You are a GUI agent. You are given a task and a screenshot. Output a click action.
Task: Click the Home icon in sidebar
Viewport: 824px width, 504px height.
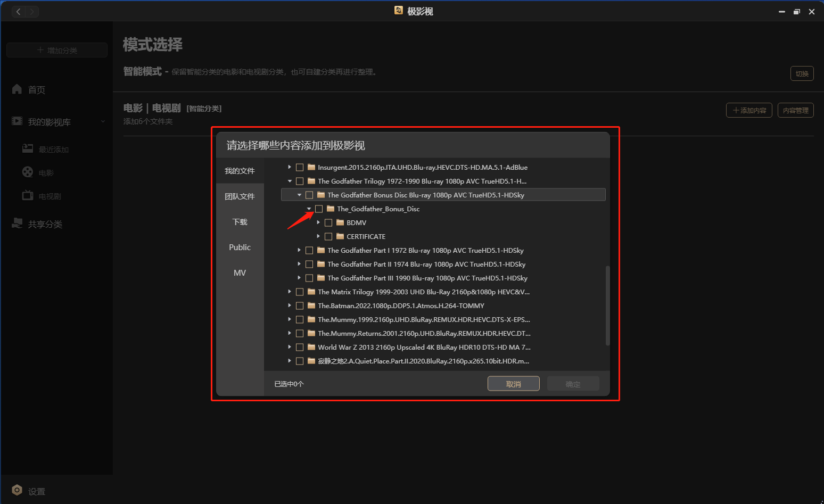pos(17,89)
